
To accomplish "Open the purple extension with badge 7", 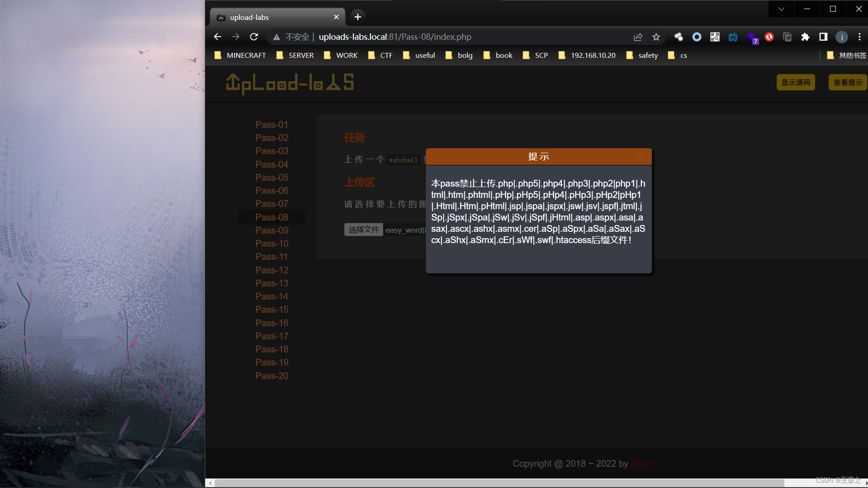I will [x=752, y=38].
